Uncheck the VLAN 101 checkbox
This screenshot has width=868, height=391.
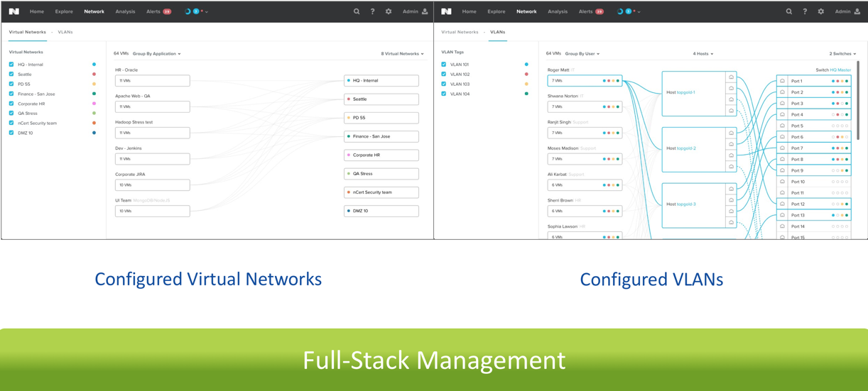click(x=444, y=65)
